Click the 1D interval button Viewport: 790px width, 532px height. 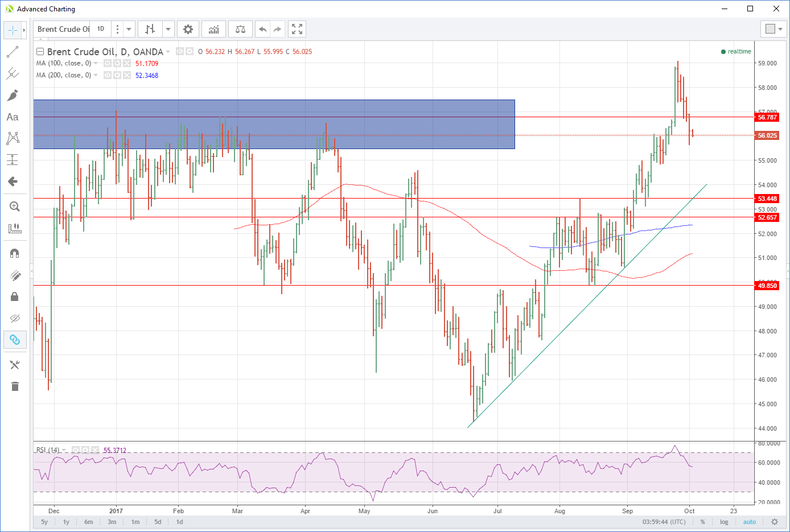[101, 29]
